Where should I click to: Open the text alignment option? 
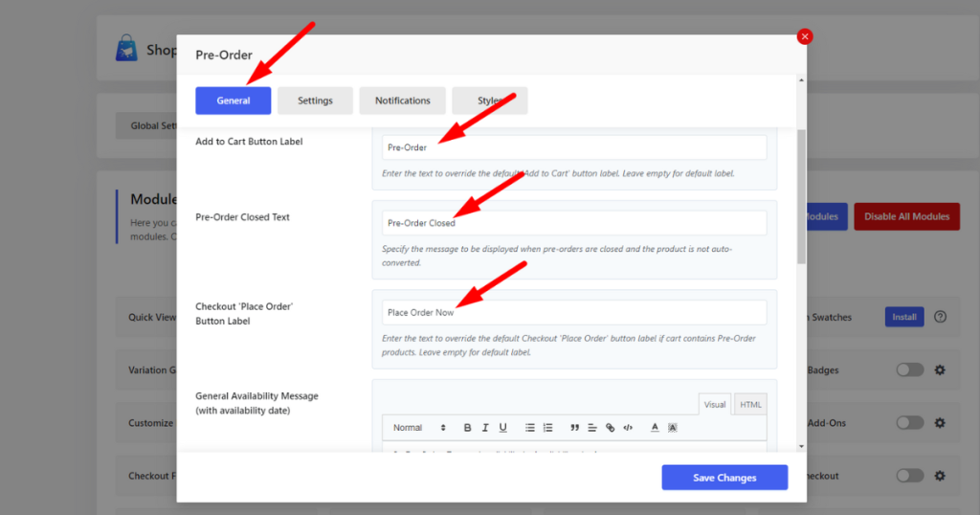[x=591, y=428]
